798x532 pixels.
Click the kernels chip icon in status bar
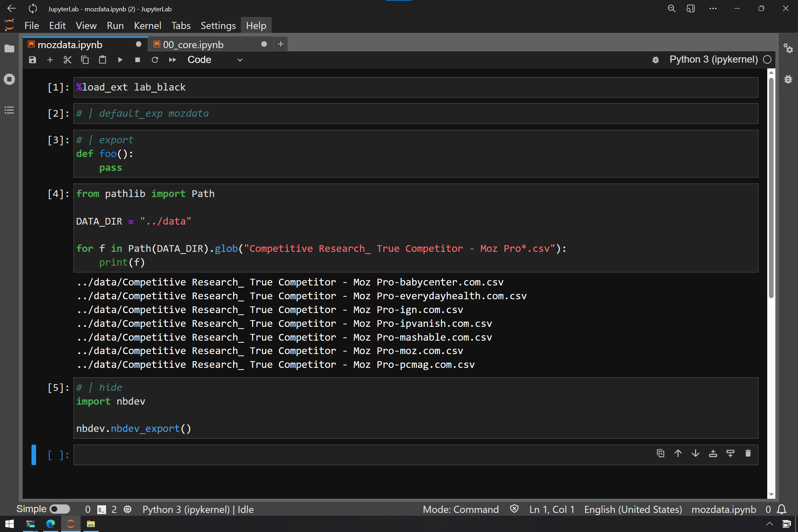(x=128, y=509)
